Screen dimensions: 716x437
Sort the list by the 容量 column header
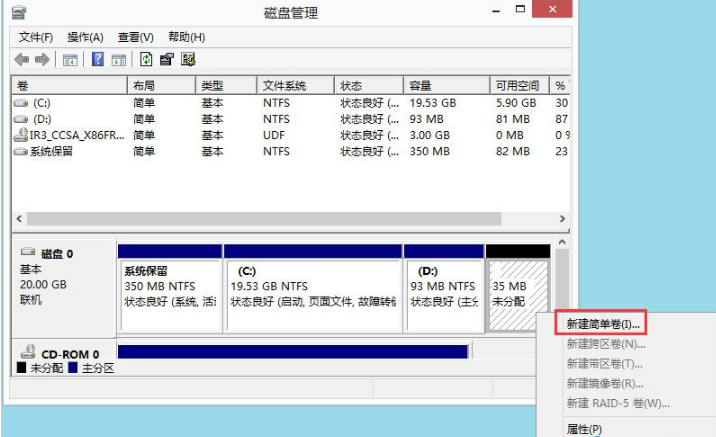click(420, 86)
